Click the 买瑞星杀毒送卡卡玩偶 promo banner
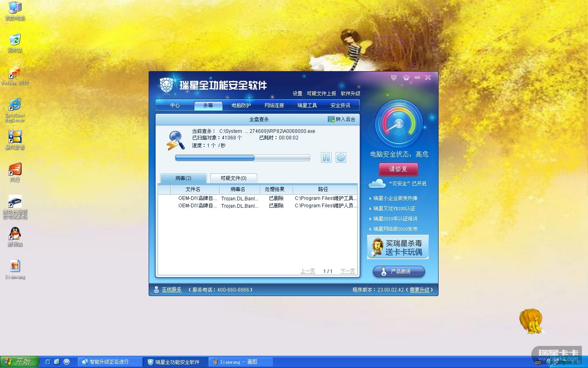This screenshot has width=588, height=368. click(398, 247)
